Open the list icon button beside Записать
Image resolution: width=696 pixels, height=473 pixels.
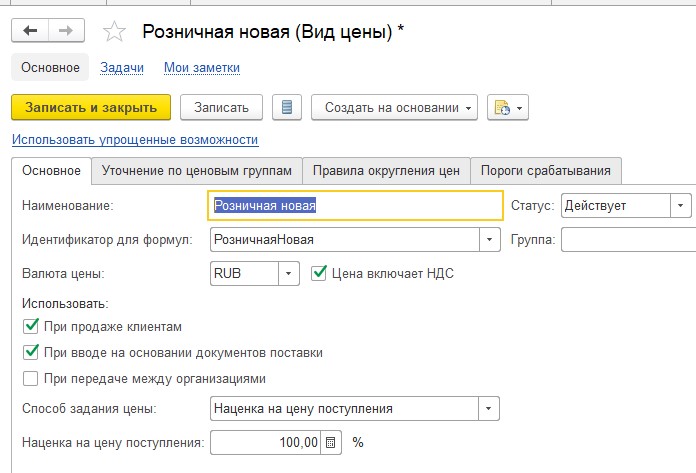pyautogui.click(x=287, y=107)
